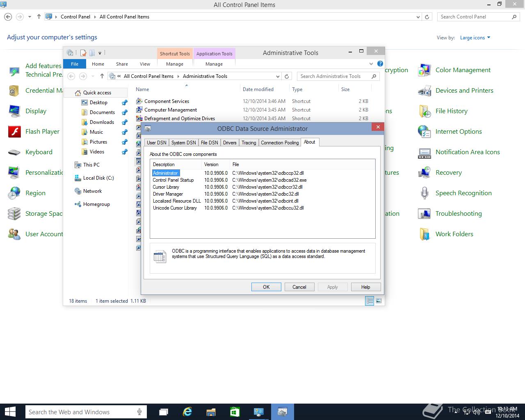Click the help icon in Administrative Tools
The image size is (525, 420).
point(380,64)
